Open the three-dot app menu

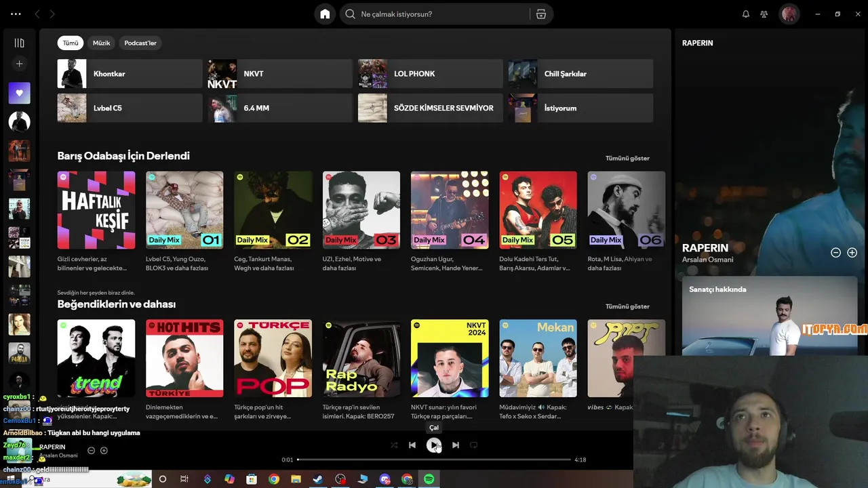tap(16, 14)
